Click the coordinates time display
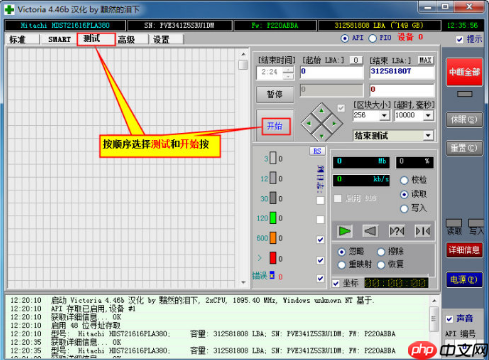 (396, 283)
